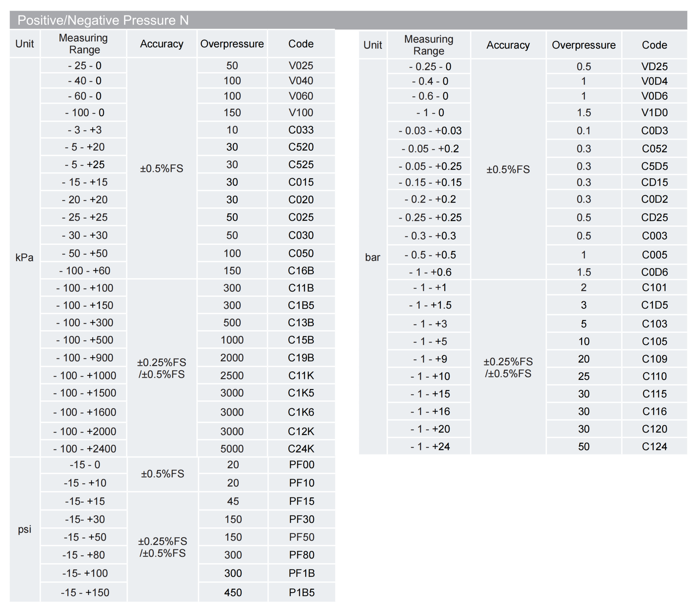Click the '-15 - +80' psi range cell

[x=84, y=554]
